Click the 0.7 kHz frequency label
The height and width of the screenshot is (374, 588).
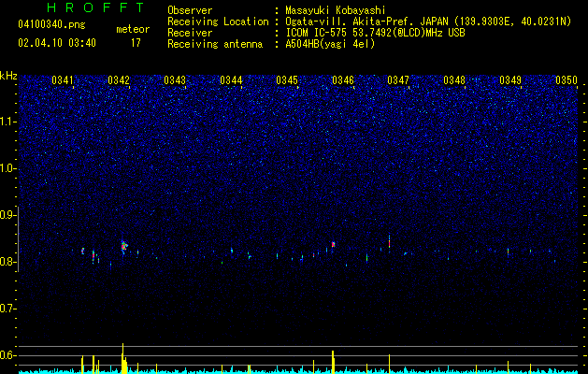point(7,309)
